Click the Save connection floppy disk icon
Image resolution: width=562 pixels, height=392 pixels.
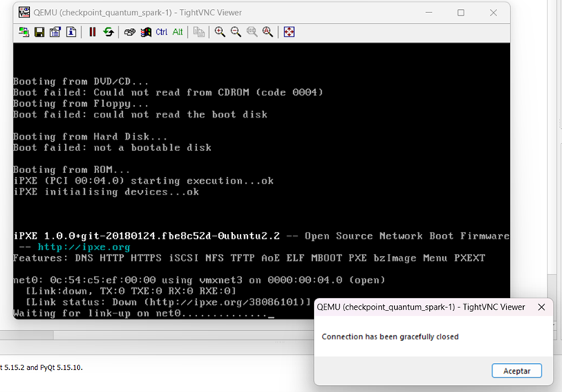tap(39, 32)
